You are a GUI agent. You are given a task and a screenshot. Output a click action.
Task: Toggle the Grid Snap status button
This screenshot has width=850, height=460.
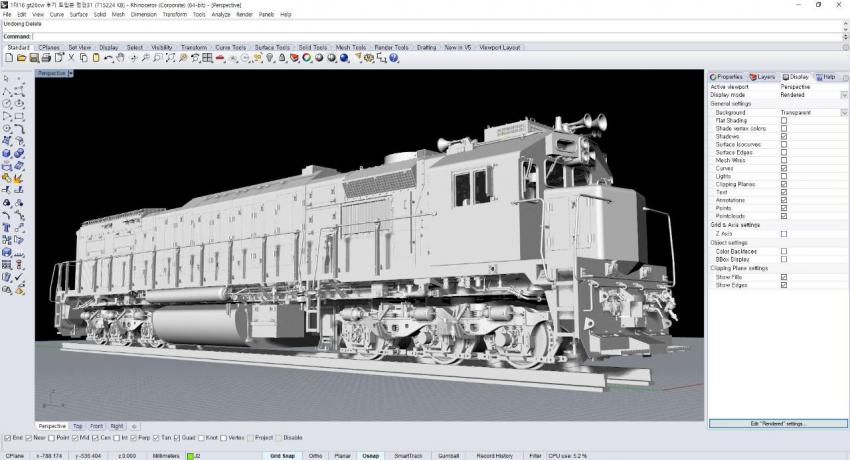tap(282, 455)
